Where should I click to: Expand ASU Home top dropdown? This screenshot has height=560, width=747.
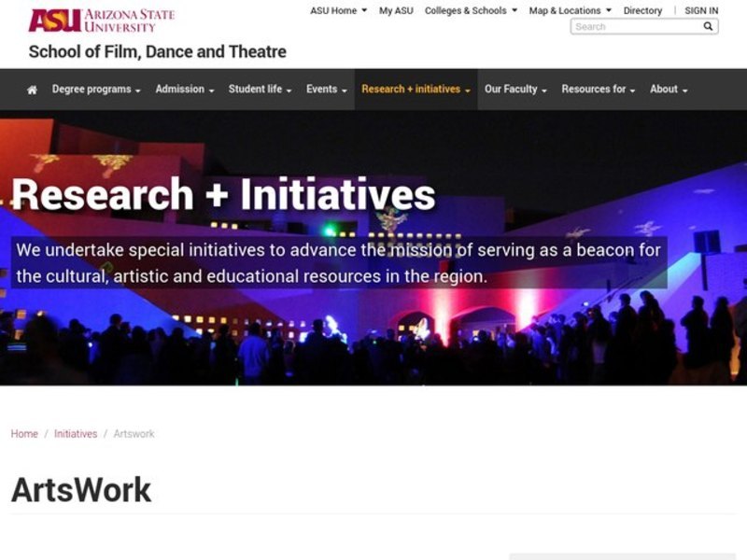coord(338,11)
